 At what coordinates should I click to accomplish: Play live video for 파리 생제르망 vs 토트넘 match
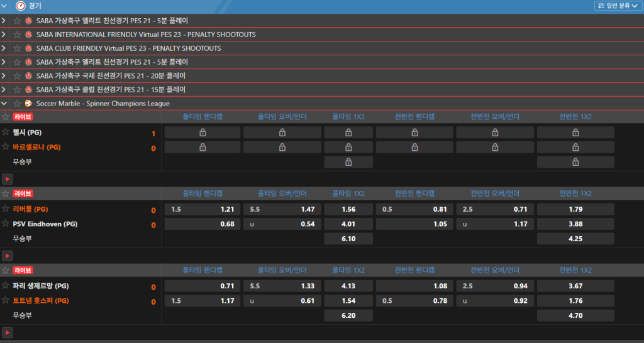pyautogui.click(x=8, y=332)
